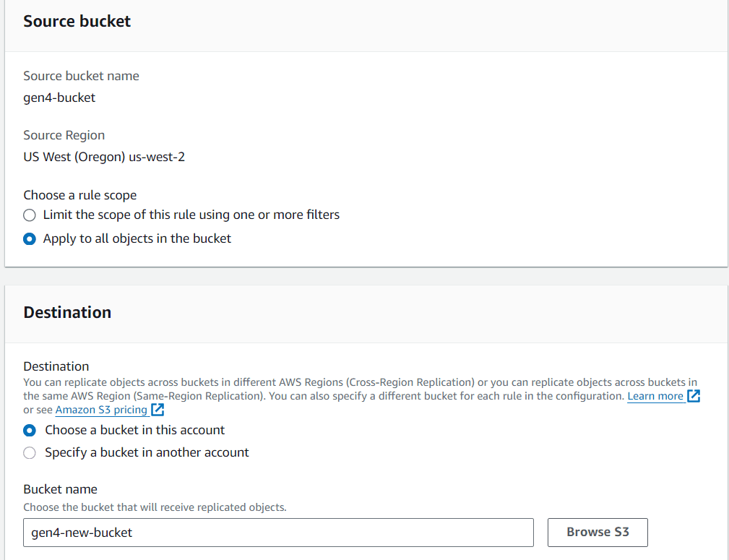Click the Source bucket name label

[82, 76]
